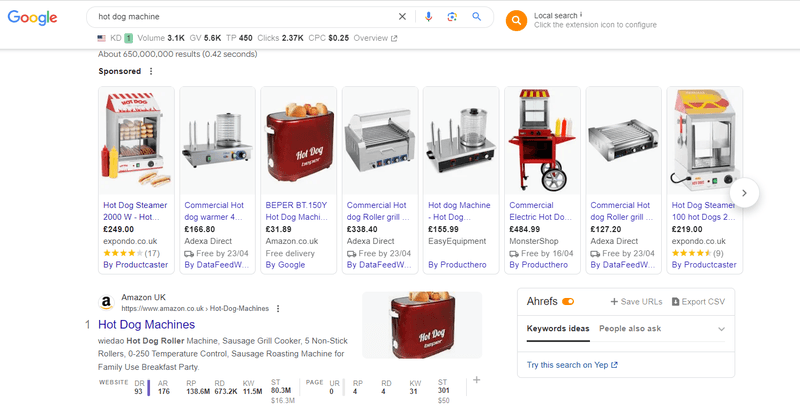Screen dimensions: 800x417
Task: Clear the search box with the X icon
Action: pyautogui.click(x=402, y=17)
